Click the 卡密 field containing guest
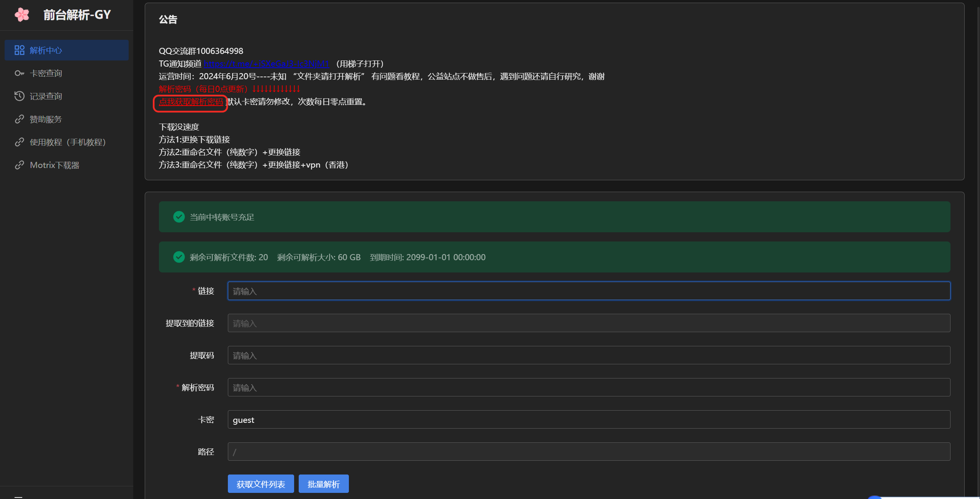980x499 pixels. (x=589, y=419)
